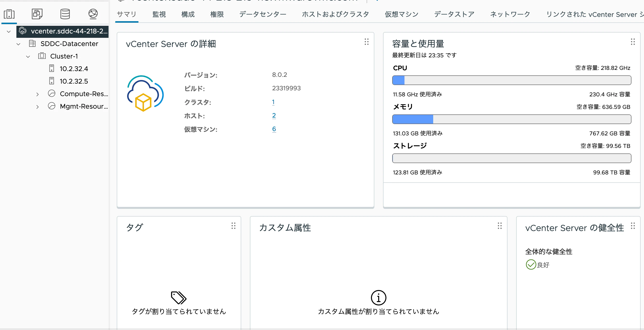644x330 pixels.
Task: Expand the Mgmt-Resour resource pool node
Action: (x=37, y=107)
